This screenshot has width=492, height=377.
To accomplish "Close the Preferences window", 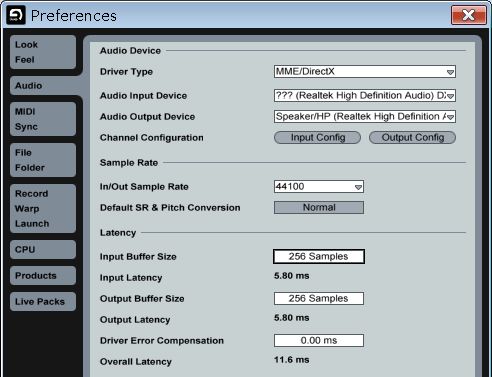I will click(469, 15).
